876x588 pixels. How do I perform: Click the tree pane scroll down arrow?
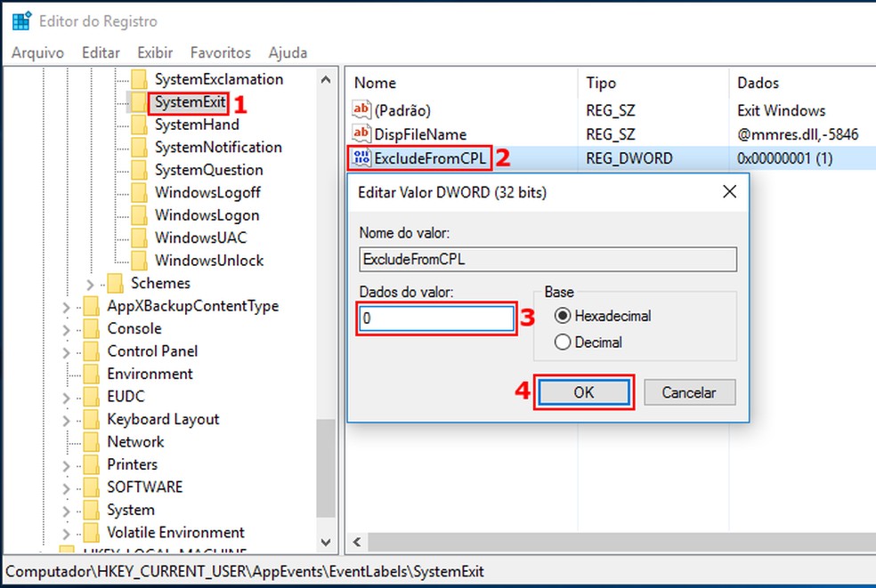point(326,542)
